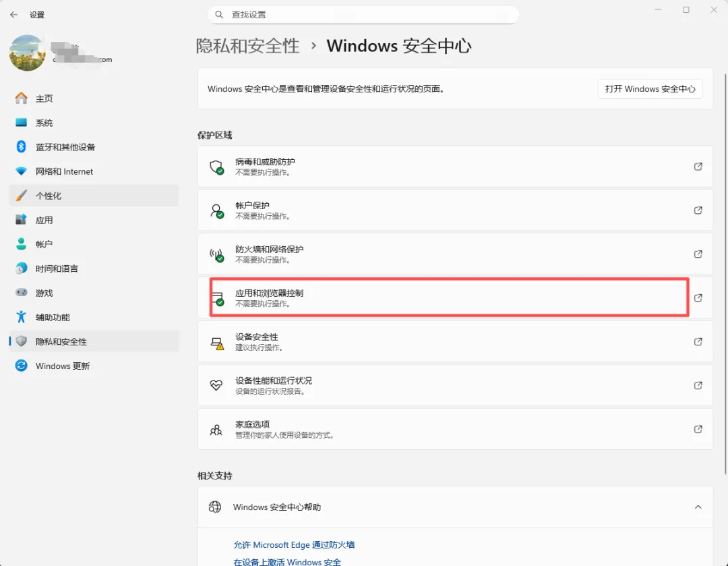Click the back arrow in Settings
The width and height of the screenshot is (728, 566).
[x=14, y=15]
